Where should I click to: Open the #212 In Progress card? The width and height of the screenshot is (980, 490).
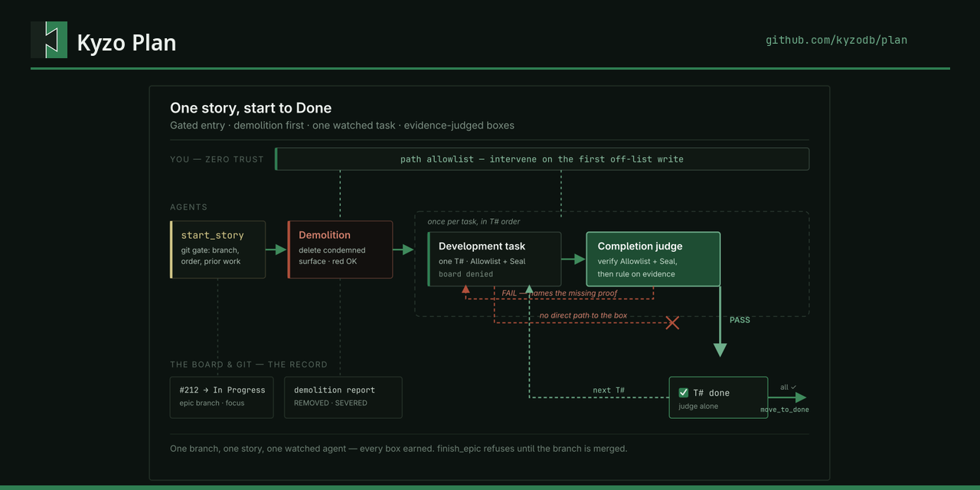click(221, 397)
